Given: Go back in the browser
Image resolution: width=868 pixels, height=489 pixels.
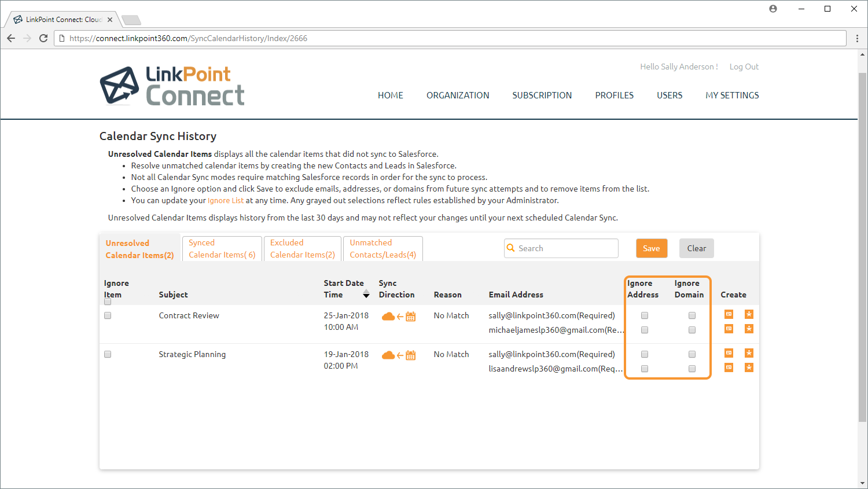Looking at the screenshot, I should point(11,38).
